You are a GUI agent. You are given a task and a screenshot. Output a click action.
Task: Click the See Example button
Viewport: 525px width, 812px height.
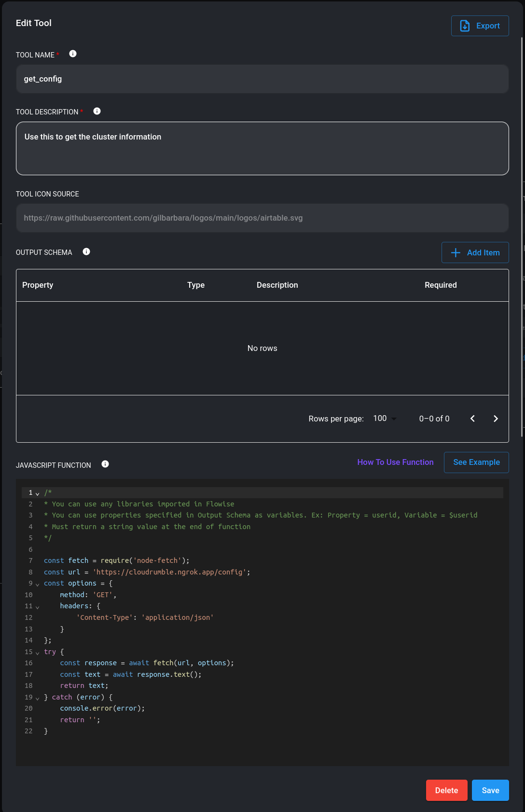coord(476,462)
